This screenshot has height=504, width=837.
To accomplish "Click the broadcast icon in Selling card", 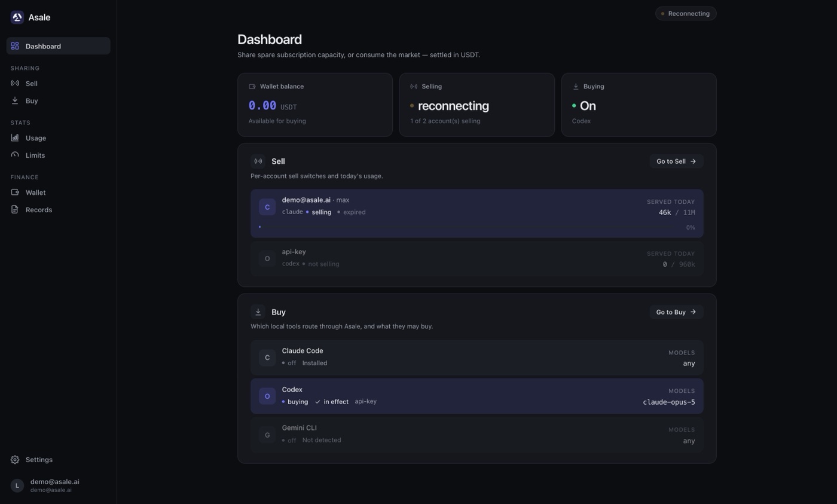I will [x=414, y=87].
